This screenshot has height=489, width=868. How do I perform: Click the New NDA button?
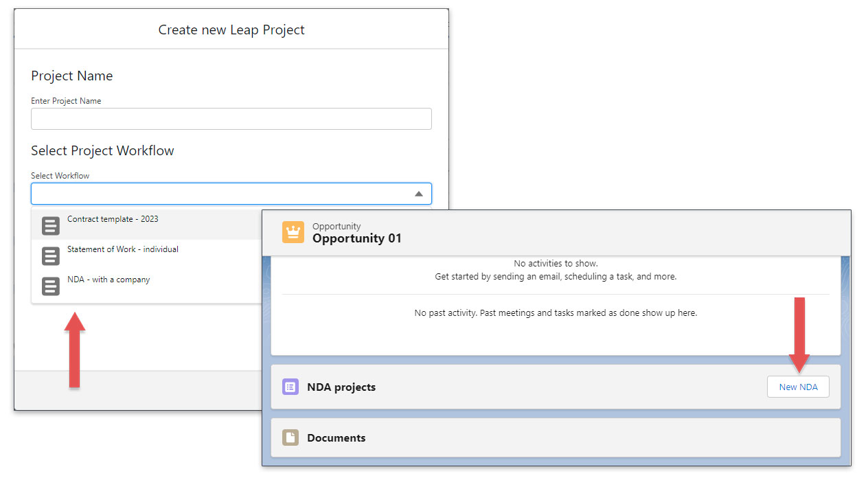(x=798, y=387)
